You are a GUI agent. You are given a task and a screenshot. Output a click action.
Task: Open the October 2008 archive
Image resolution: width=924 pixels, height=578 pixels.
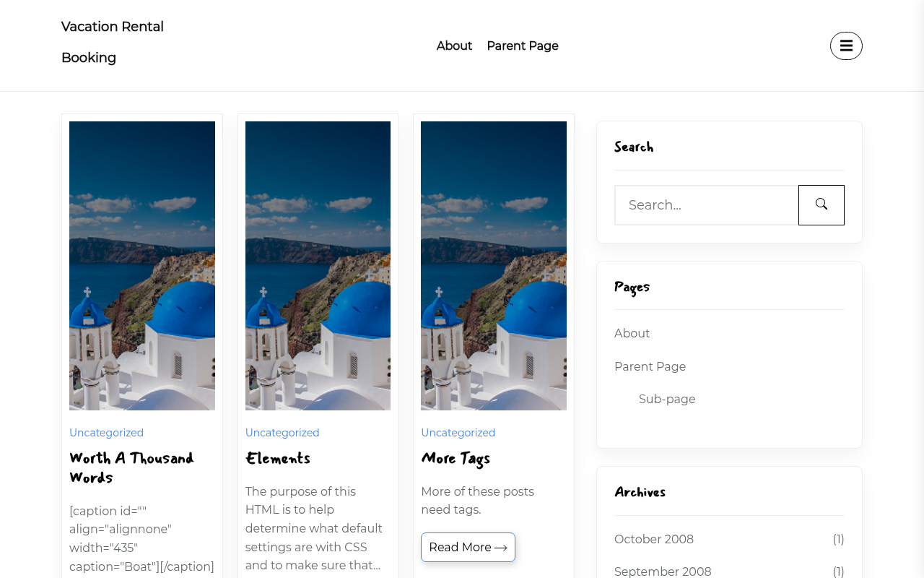tap(654, 539)
